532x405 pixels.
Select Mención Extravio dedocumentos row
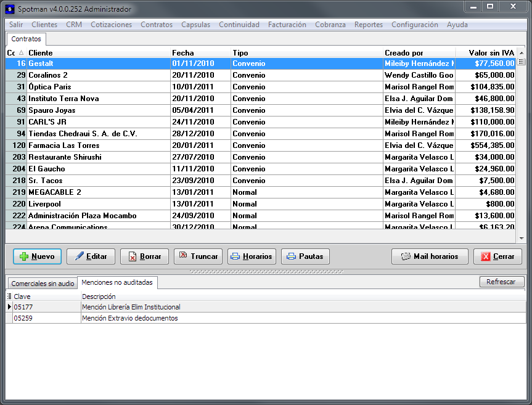coord(266,318)
